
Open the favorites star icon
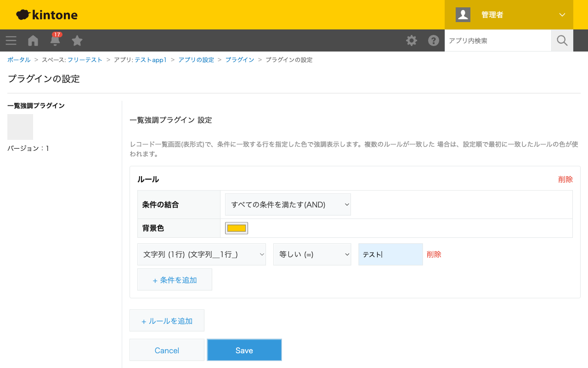pos(77,40)
